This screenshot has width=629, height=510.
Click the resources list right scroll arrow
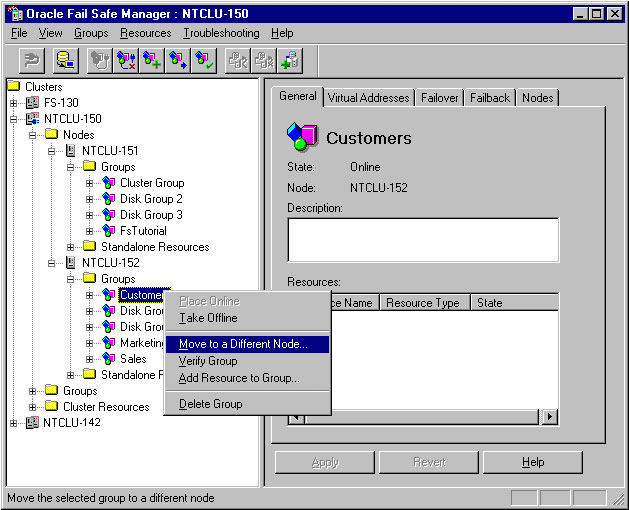pyautogui.click(x=549, y=417)
